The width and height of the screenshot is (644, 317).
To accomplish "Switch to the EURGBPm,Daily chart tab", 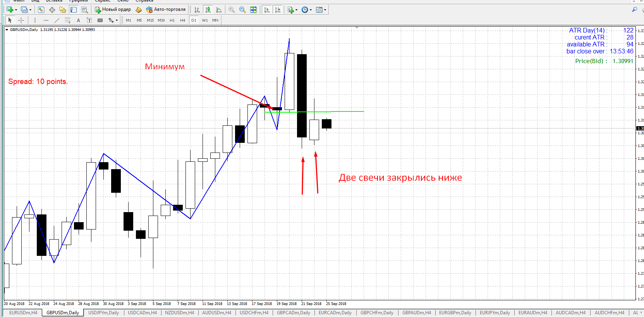I will click(x=455, y=313).
